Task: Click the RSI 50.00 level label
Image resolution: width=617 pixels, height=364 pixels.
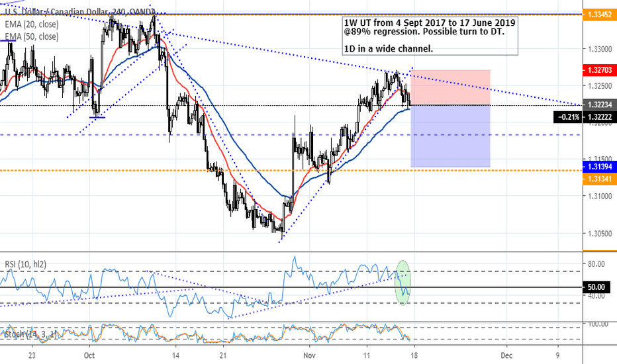Action: coord(597,287)
